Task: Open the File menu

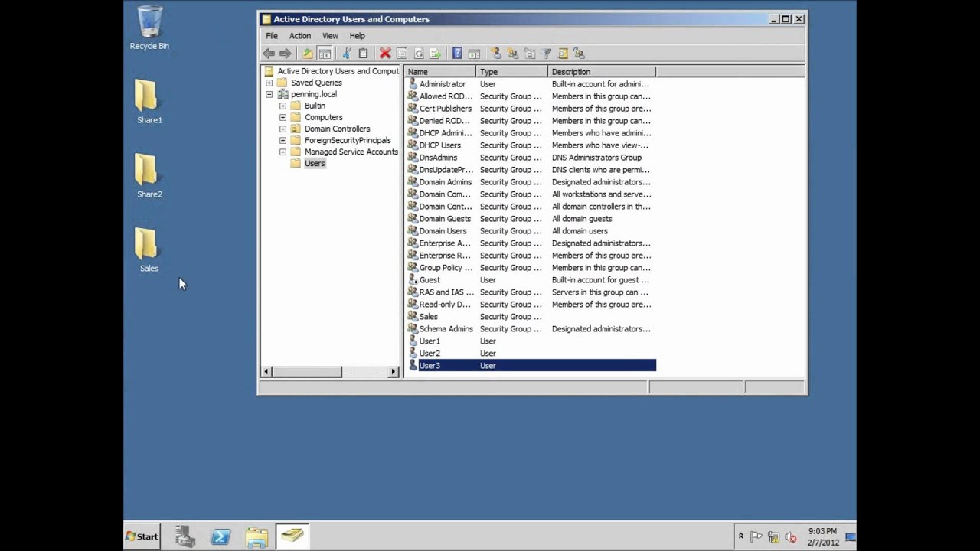Action: coord(272,36)
